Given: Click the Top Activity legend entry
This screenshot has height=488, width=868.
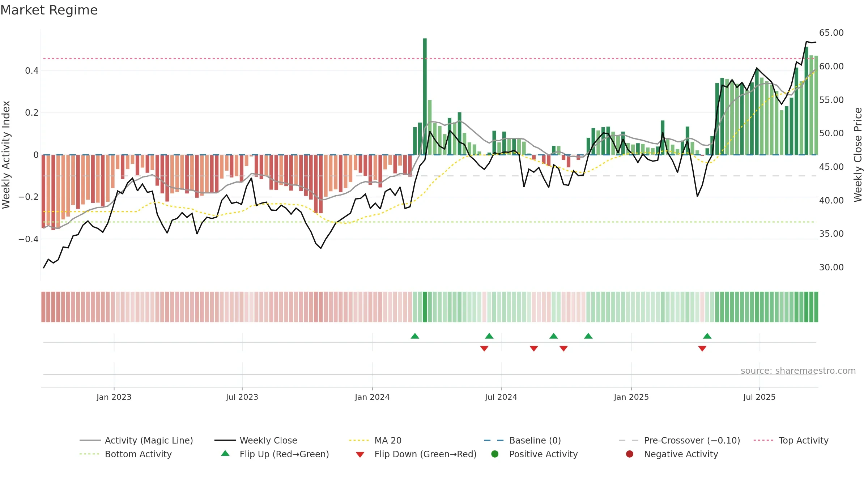Looking at the screenshot, I should [x=791, y=440].
